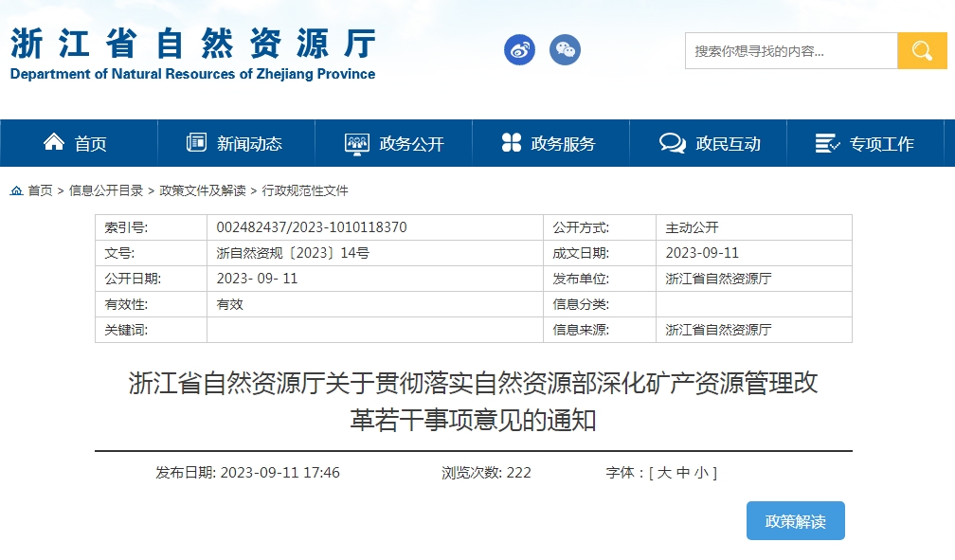
Task: Click the news icon beside 新闻动态
Action: [x=196, y=142]
